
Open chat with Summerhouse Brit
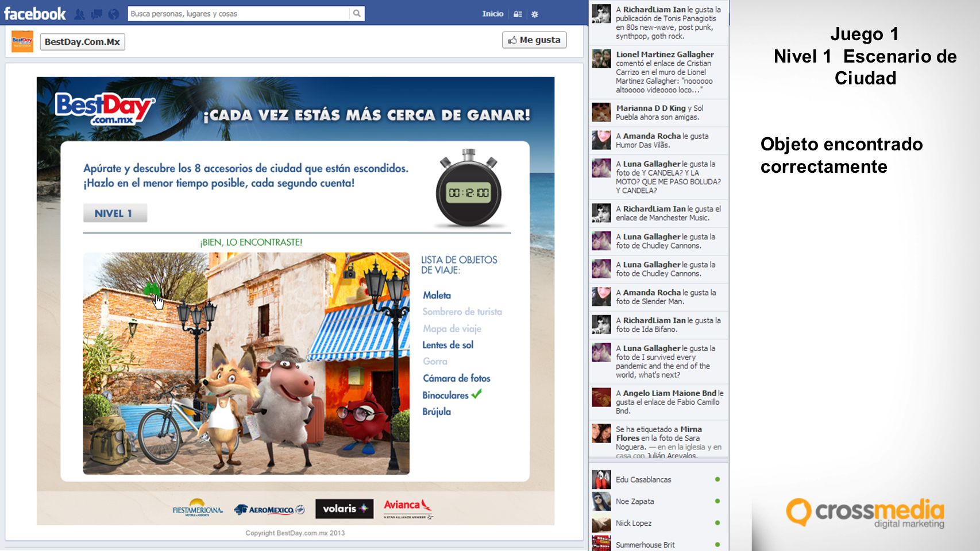pos(659,544)
